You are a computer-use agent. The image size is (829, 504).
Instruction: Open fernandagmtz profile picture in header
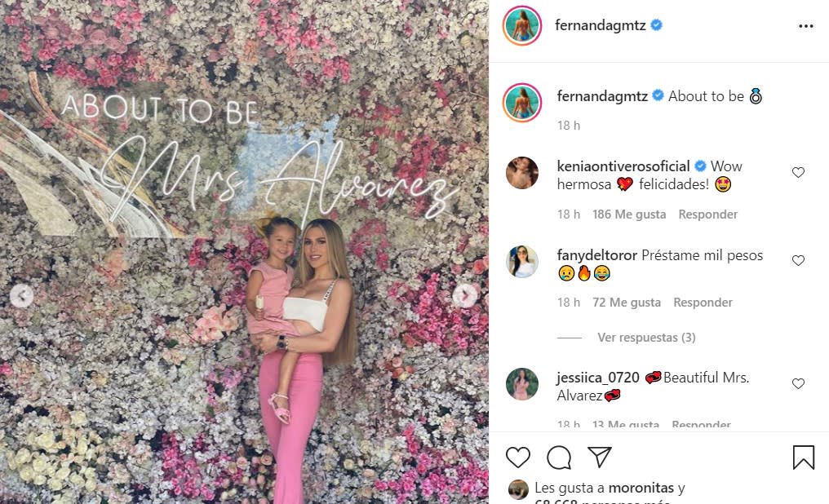pyautogui.click(x=522, y=25)
